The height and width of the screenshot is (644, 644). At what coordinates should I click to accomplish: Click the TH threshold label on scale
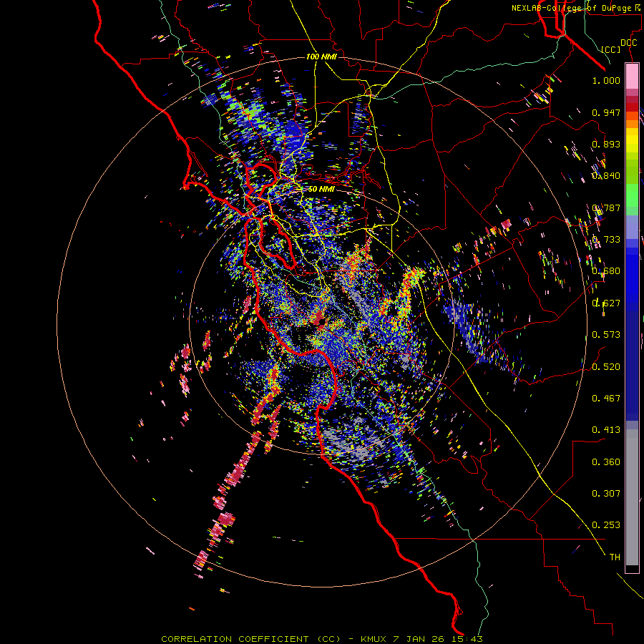click(615, 557)
